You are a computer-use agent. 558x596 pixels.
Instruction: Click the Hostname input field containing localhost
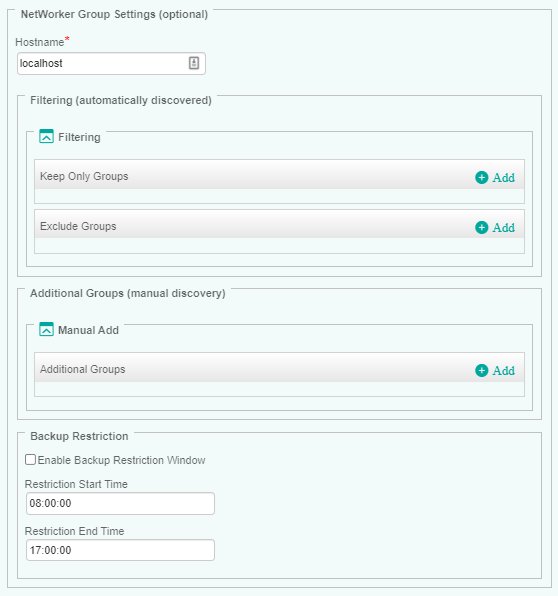[x=111, y=63]
